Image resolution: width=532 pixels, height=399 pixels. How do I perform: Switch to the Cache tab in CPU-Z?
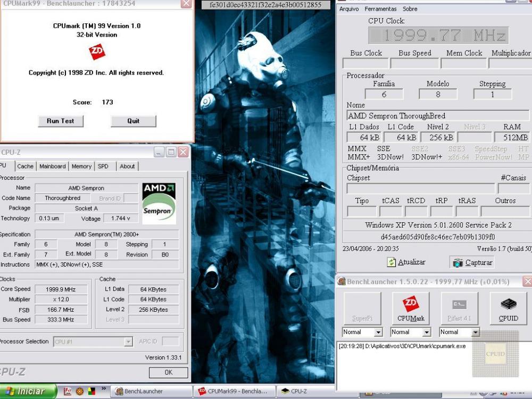[x=25, y=167]
